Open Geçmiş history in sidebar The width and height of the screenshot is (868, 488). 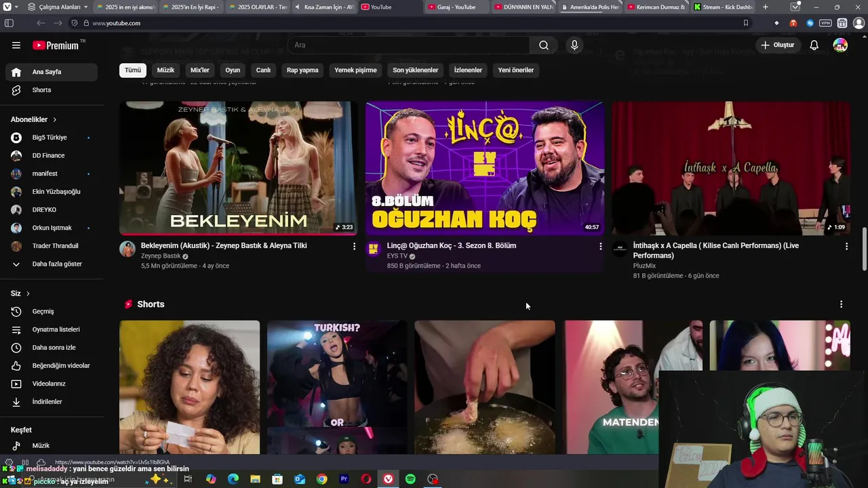tap(52, 312)
